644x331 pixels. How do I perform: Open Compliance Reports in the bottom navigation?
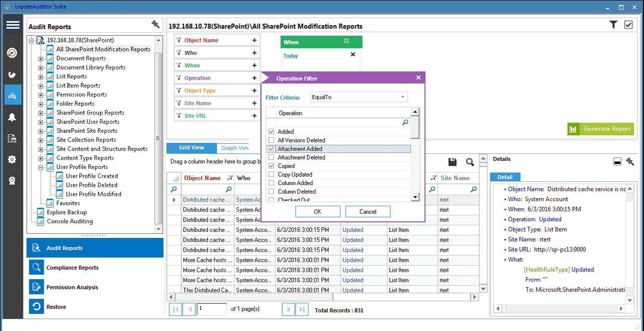95,268
